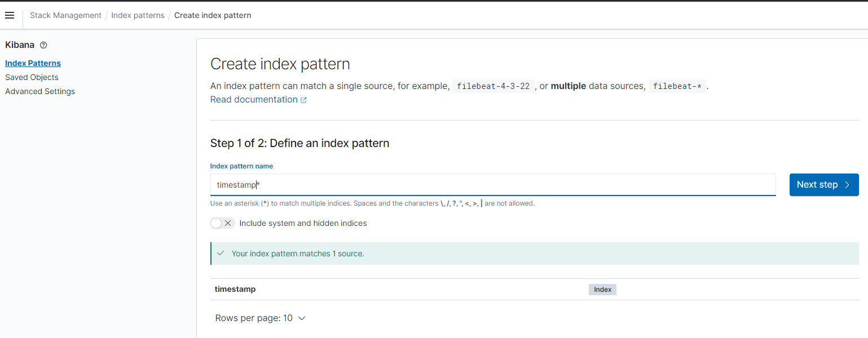Screen dimensions: 868x338
Task: Toggle Include system and hidden indices
Action: [x=222, y=223]
